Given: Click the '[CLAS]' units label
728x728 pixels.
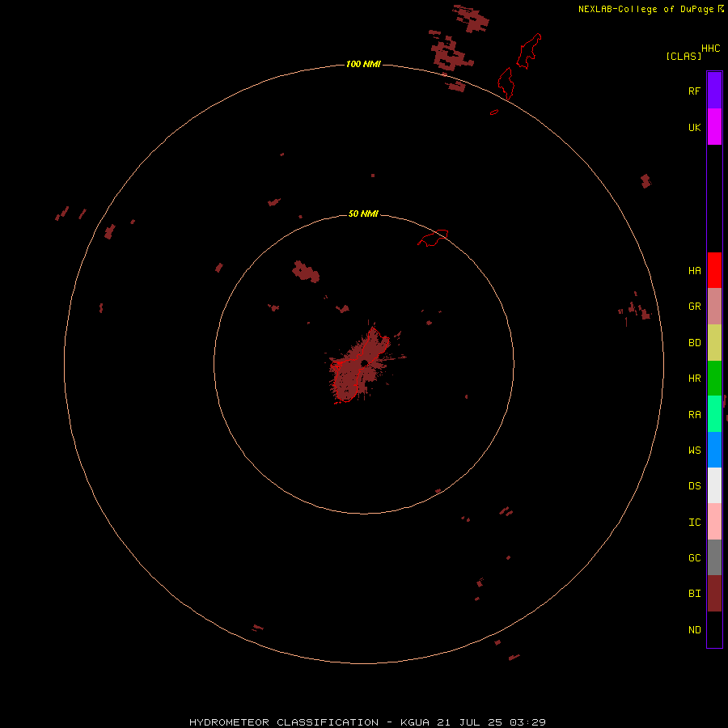Looking at the screenshot, I should click(x=684, y=56).
